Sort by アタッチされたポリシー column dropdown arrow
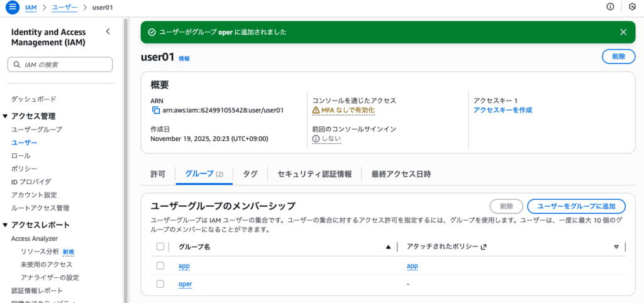The image size is (644, 303). [616, 247]
